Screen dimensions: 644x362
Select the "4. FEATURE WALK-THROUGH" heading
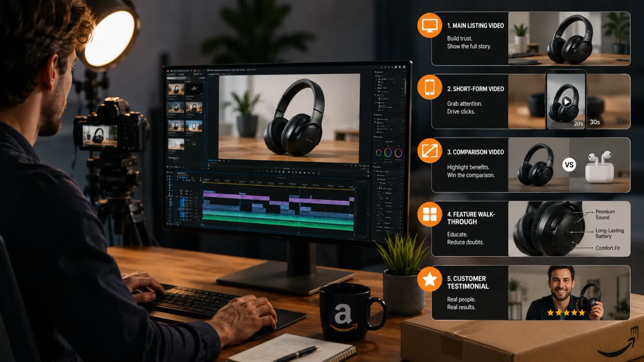pos(471,218)
